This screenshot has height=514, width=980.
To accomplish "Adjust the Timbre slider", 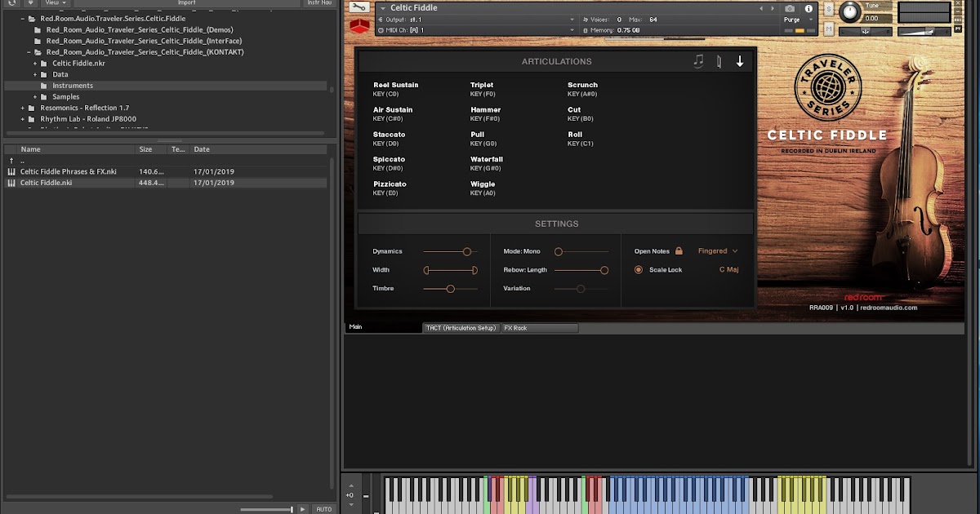I will [450, 288].
